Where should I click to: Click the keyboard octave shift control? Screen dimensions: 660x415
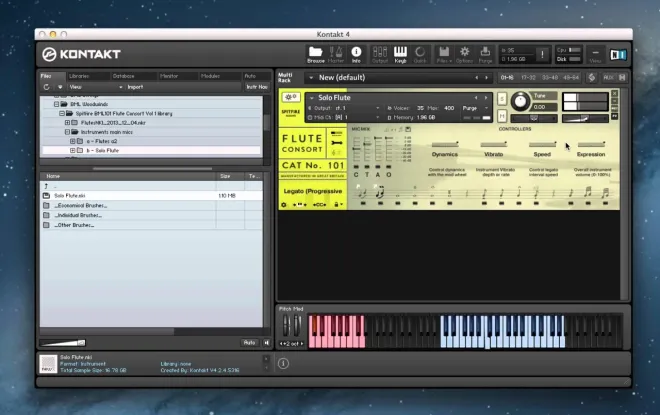(291, 343)
